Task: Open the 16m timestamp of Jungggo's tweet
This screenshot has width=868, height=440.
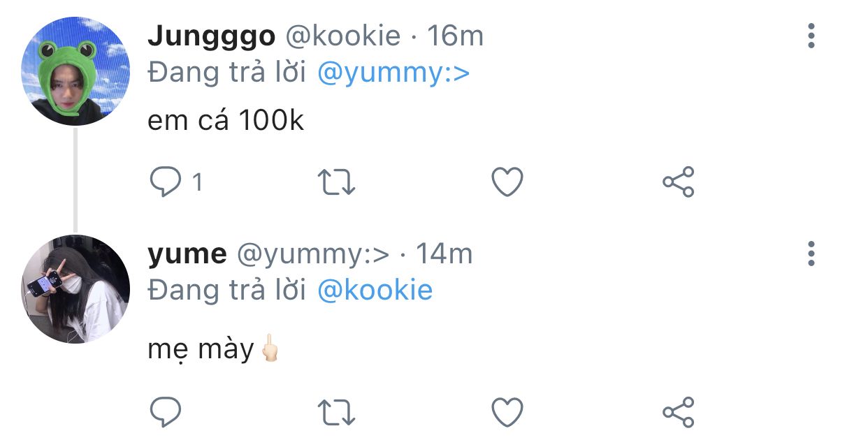Action: click(x=455, y=36)
